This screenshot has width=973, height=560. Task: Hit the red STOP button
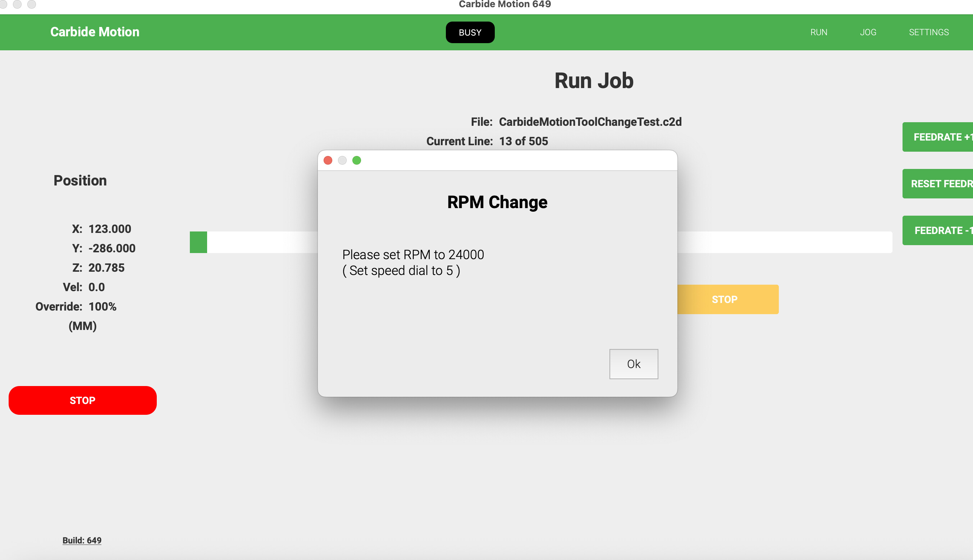(x=82, y=400)
